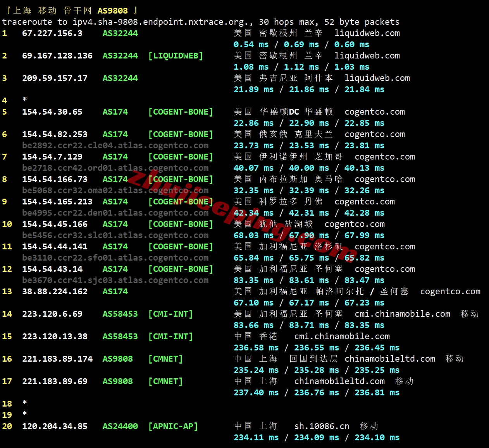Screen dimensions: 489x448
Task: Click IP 154.54.166.73 on hop 8
Action: point(55,179)
